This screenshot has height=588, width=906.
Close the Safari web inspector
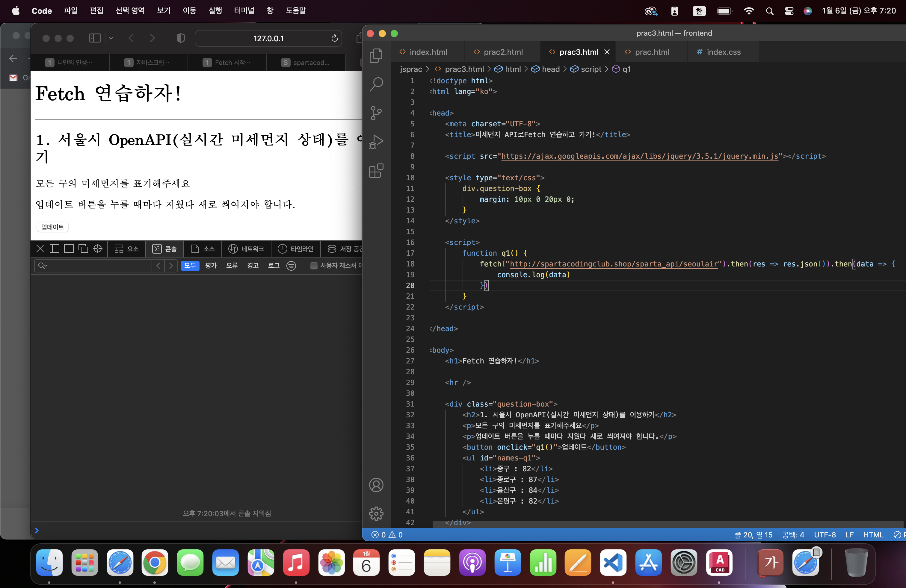pos(40,249)
